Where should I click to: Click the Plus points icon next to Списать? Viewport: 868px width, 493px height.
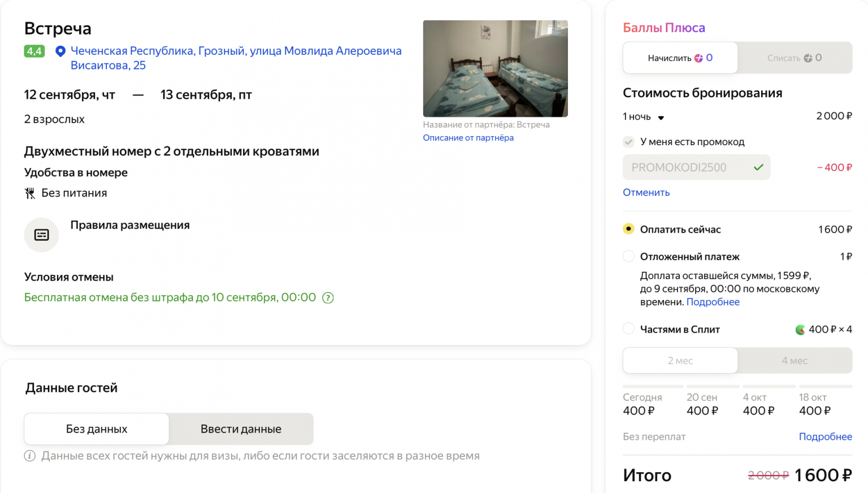[808, 58]
